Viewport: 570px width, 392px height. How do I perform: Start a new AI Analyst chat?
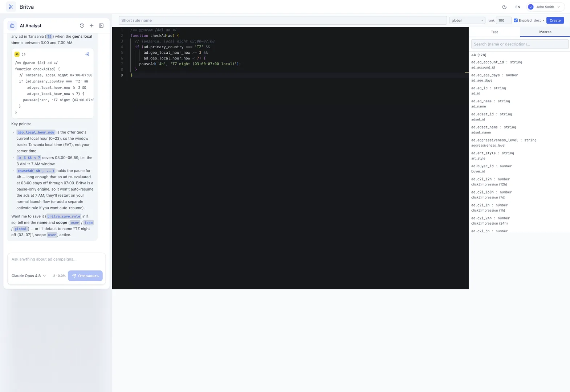[91, 26]
